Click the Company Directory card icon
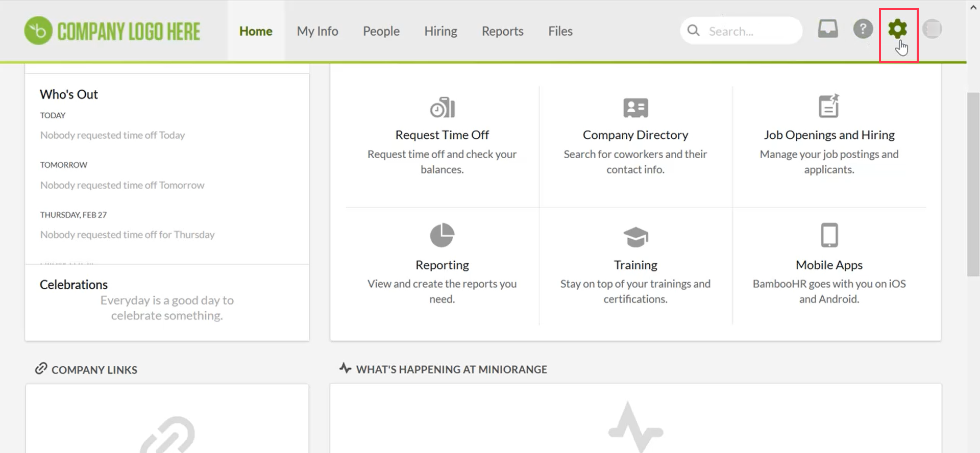Screen dimensions: 980x453 pyautogui.click(x=635, y=108)
